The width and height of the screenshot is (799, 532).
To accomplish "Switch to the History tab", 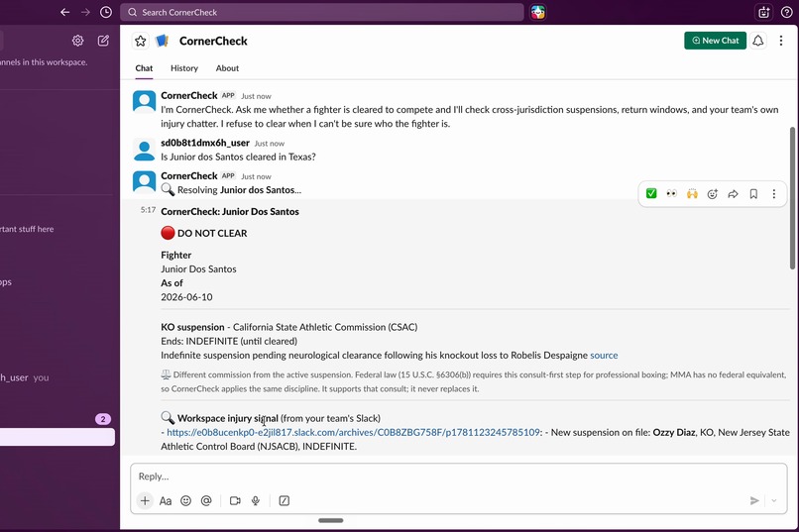I will tap(184, 68).
